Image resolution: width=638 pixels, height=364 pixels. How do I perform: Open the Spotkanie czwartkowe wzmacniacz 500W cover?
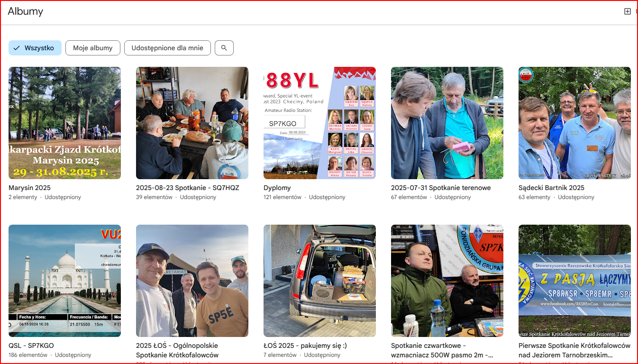(447, 281)
